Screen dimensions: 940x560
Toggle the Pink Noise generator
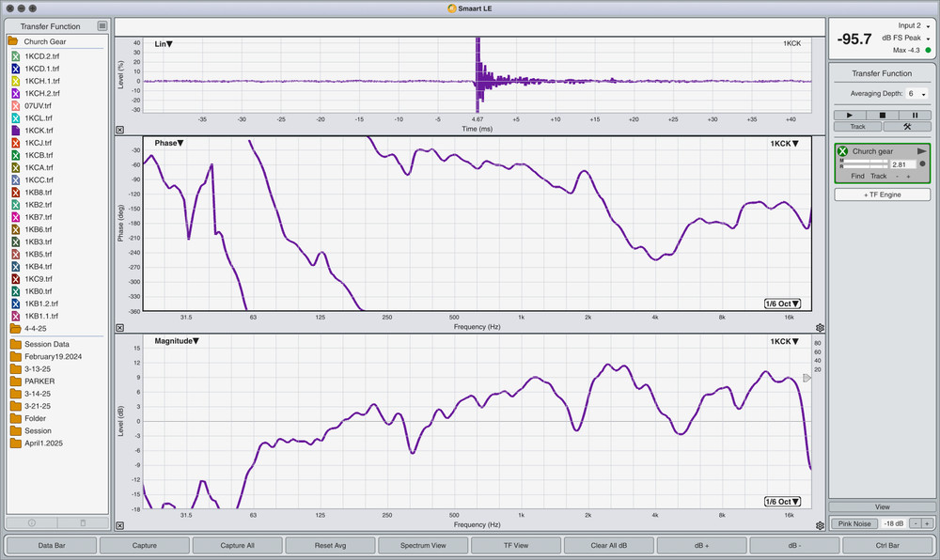coord(857,523)
